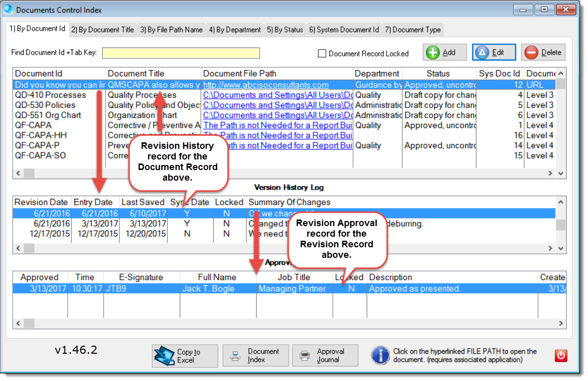Open the By Status tab

(x=284, y=29)
